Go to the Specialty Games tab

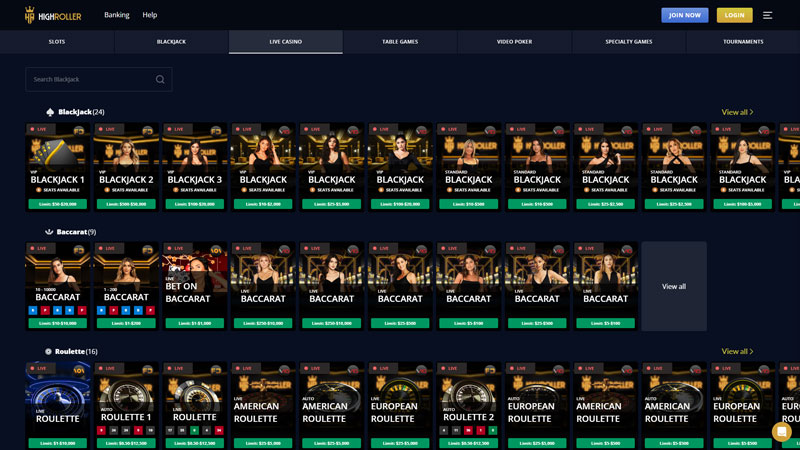(629, 42)
